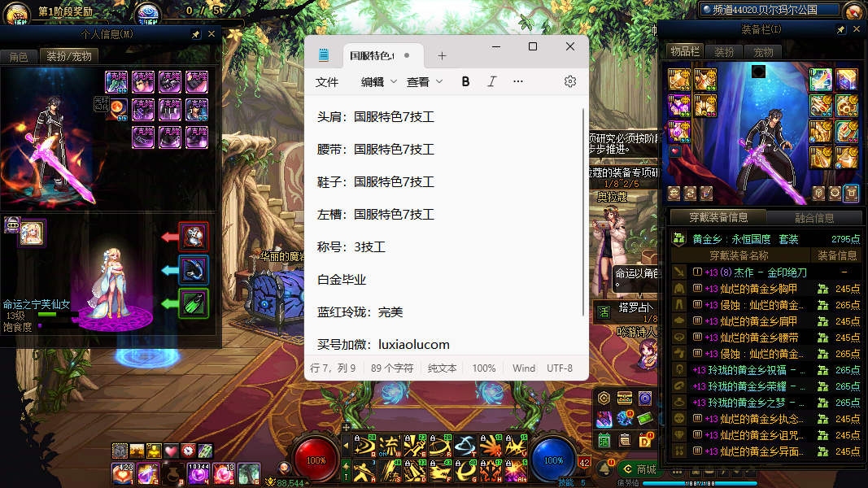
Task: Select the 融合信息 tab
Action: click(813, 218)
